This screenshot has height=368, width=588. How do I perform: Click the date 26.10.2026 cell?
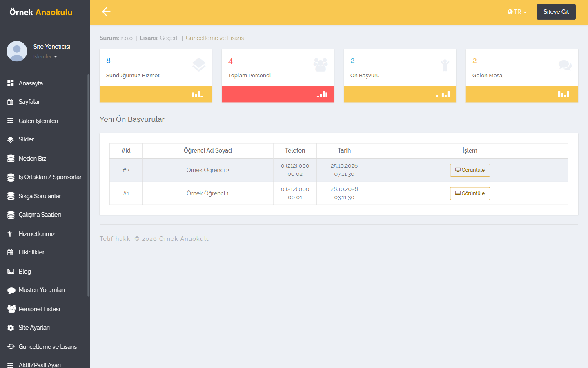[x=344, y=193]
